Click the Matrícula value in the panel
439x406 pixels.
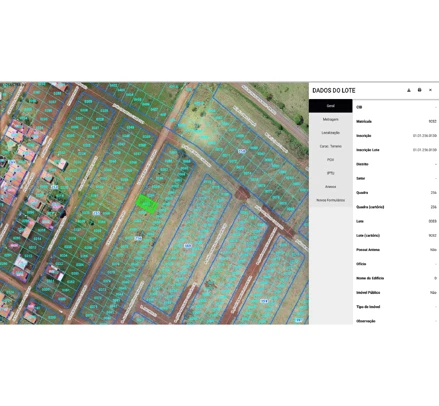click(x=432, y=121)
